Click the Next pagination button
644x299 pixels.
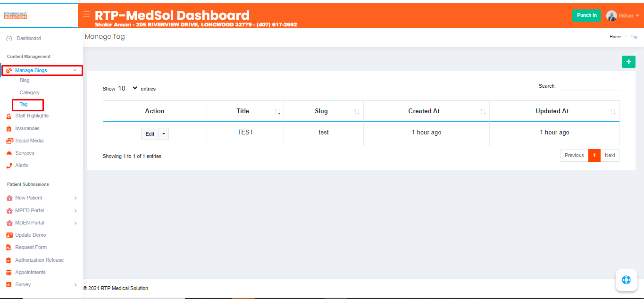tap(610, 155)
